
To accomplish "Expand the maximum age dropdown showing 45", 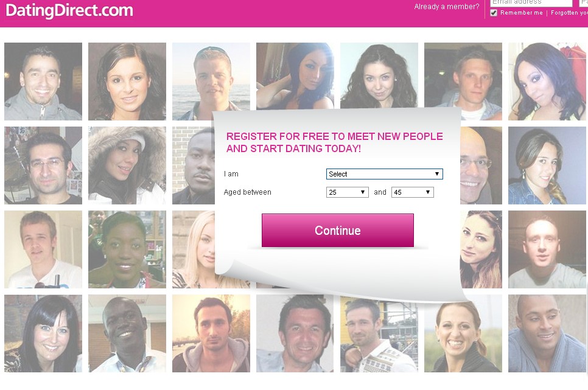I will pos(413,192).
